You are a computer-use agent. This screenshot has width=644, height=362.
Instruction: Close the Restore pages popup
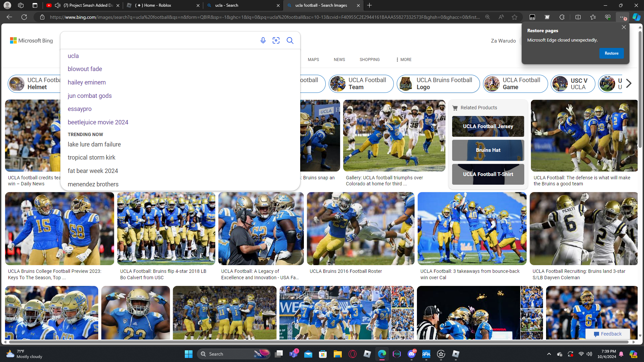pyautogui.click(x=624, y=27)
